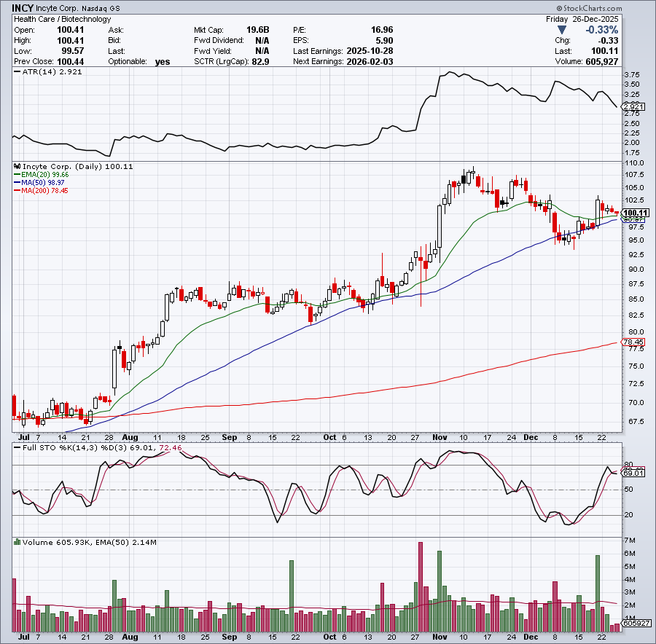Click the tallest red volume bar in late October
This screenshot has height=644, width=656.
(421, 587)
